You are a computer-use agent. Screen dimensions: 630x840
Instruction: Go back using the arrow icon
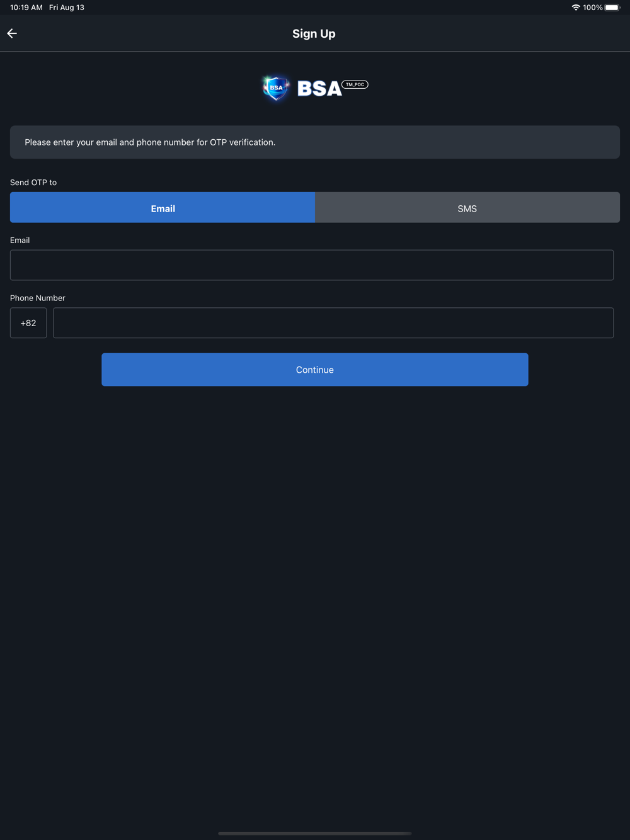click(12, 33)
